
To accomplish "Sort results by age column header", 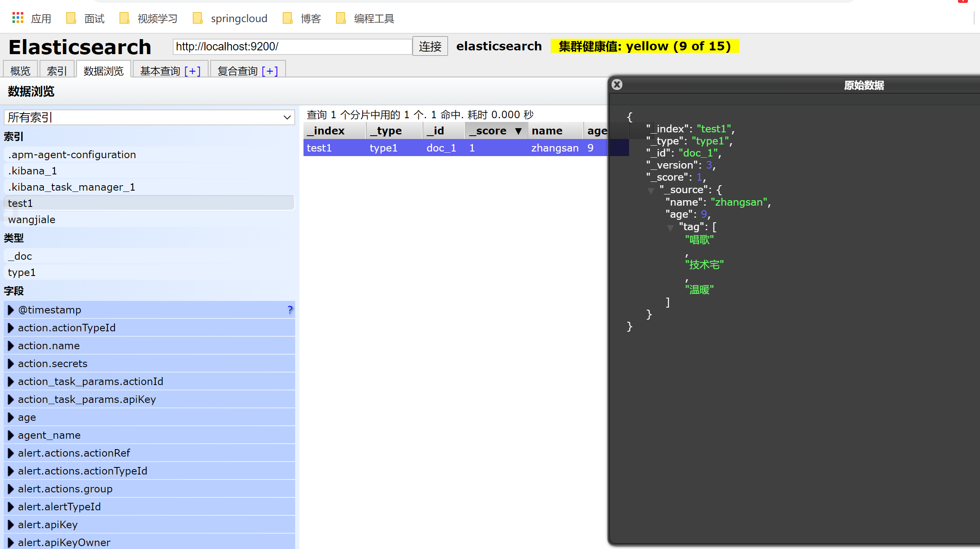I will 597,131.
